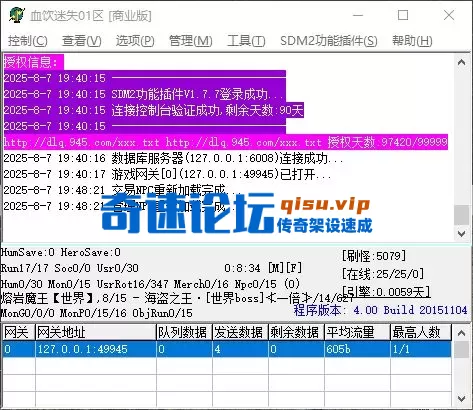Click the 数据库服务器 连接成功 log line

(x=173, y=158)
